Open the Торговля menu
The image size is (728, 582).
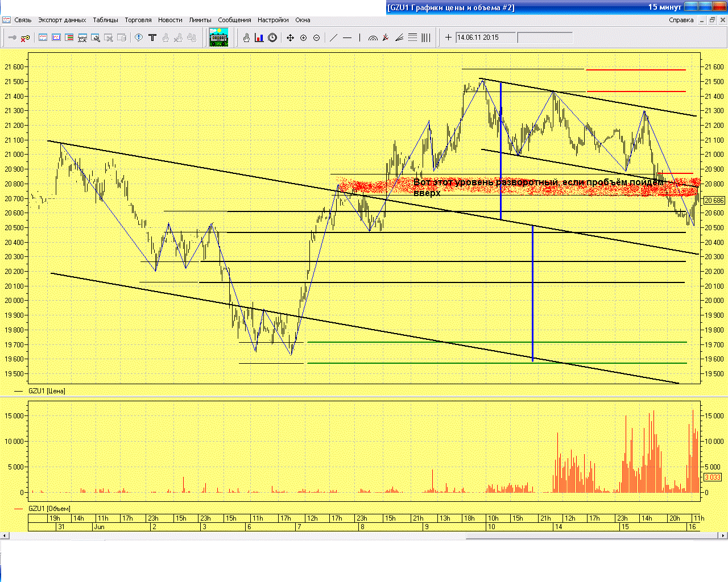(138, 20)
